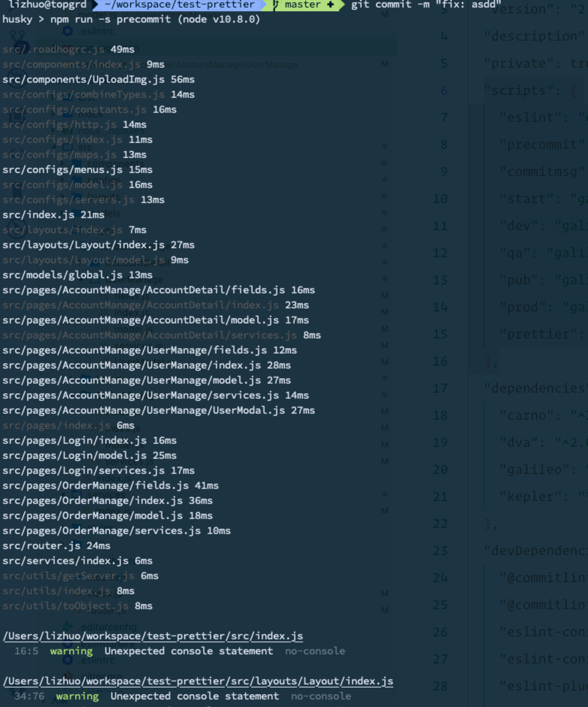Select the UserManage/services.js 14ms line
The height and width of the screenshot is (707, 588).
[156, 395]
